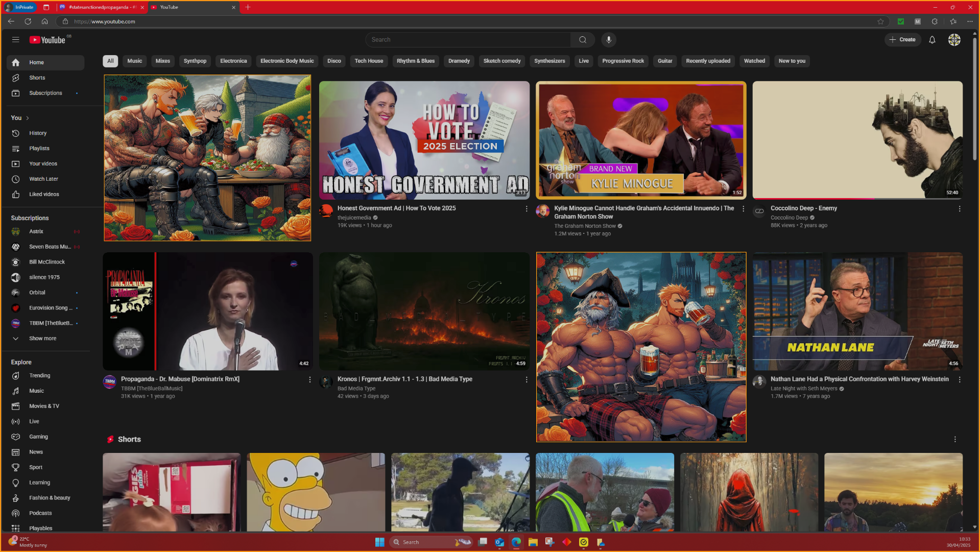Start voice search with microphone icon
Viewport: 980px width, 552px height.
(608, 40)
